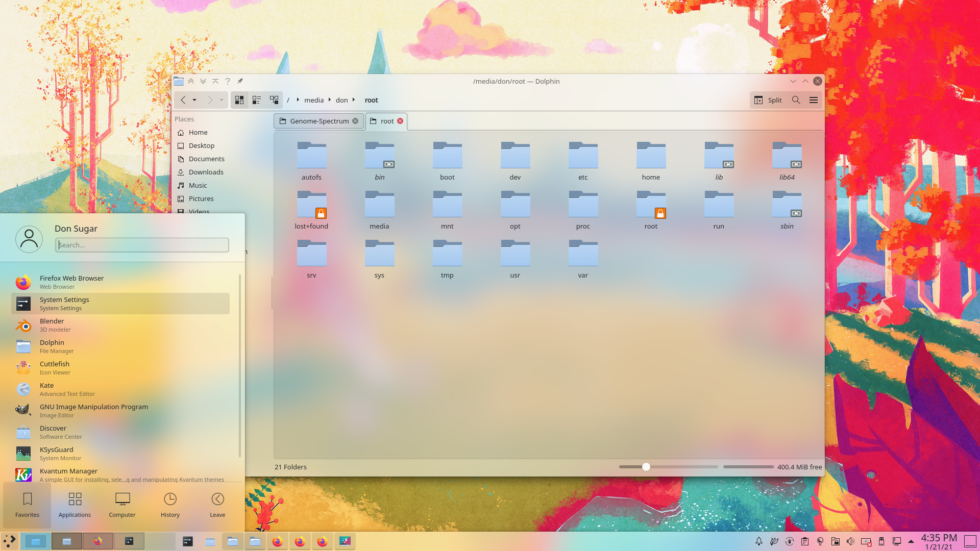Launch Kate Advanced Text Editor
980x551 pixels.
click(120, 389)
